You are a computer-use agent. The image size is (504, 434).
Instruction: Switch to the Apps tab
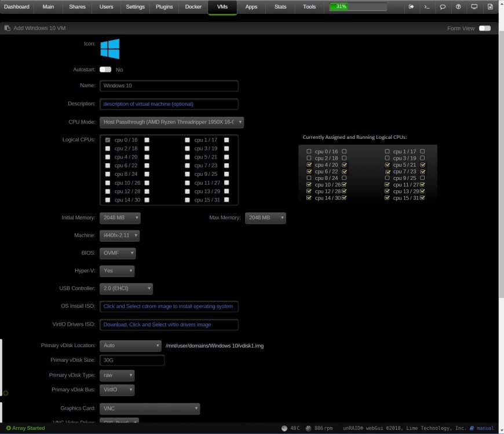pos(251,7)
